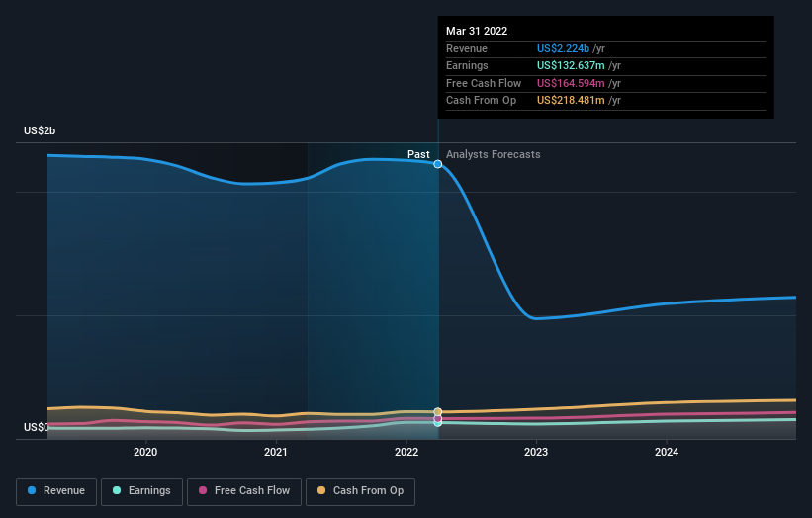812x518 pixels.
Task: Click the 'Past' chart label
Action: 418,155
